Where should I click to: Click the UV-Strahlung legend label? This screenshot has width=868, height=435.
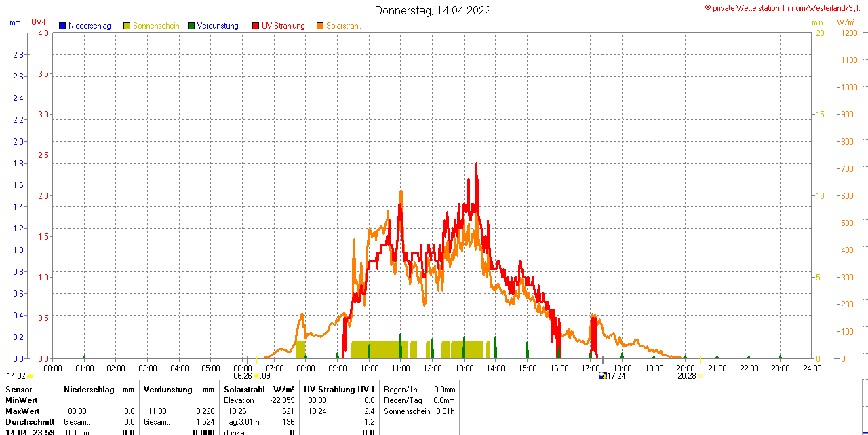[283, 26]
